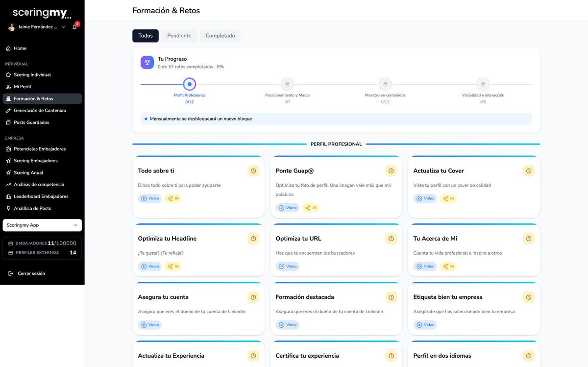Image resolution: width=588 pixels, height=367 pixels.
Task: Open Perfil en dos idiomas challenge
Action: pyautogui.click(x=474, y=354)
